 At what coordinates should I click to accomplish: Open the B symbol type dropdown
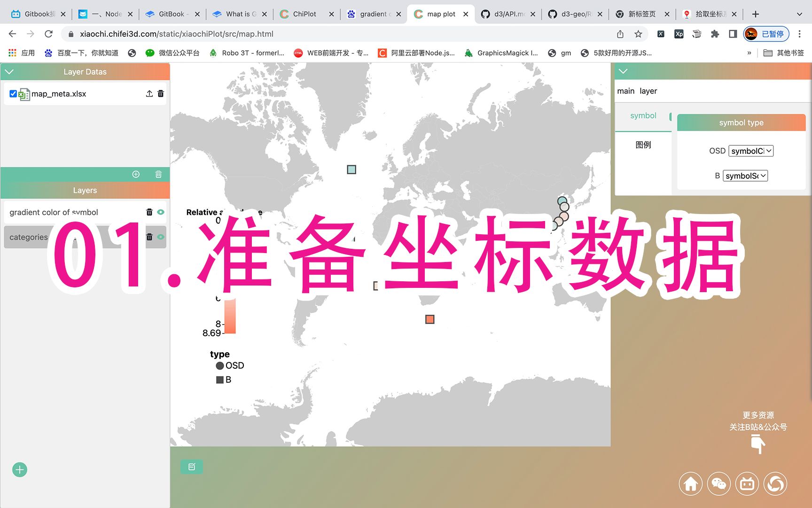click(745, 175)
